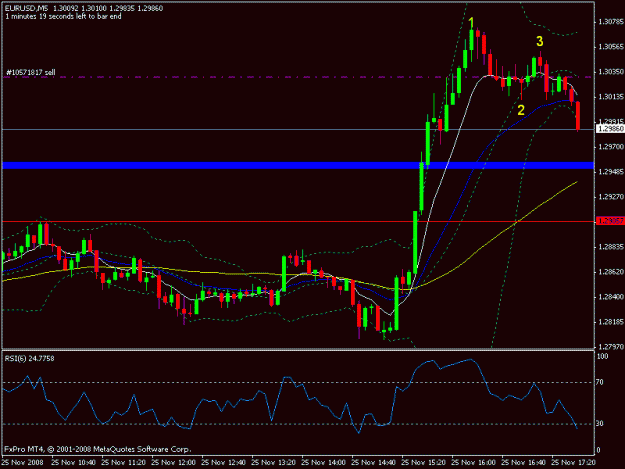Click the RSI 30 level label
Screen dimensions: 625x469
tap(599, 424)
